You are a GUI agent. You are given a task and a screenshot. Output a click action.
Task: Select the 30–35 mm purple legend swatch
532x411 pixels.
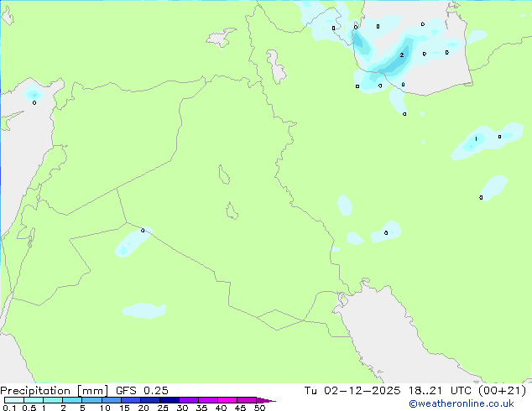pyautogui.click(x=188, y=400)
